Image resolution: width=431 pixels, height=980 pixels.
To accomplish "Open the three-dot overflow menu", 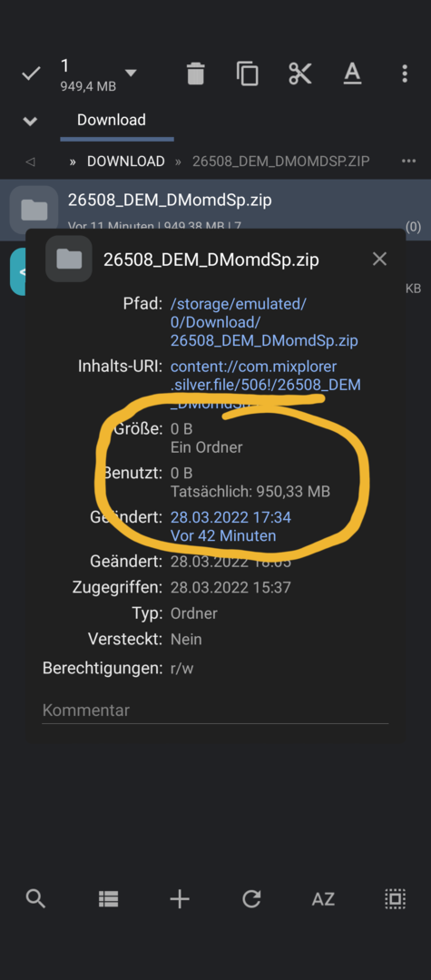I will pyautogui.click(x=405, y=73).
